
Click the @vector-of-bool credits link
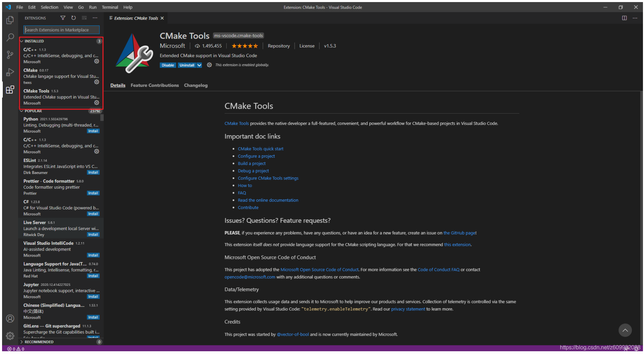click(x=293, y=334)
